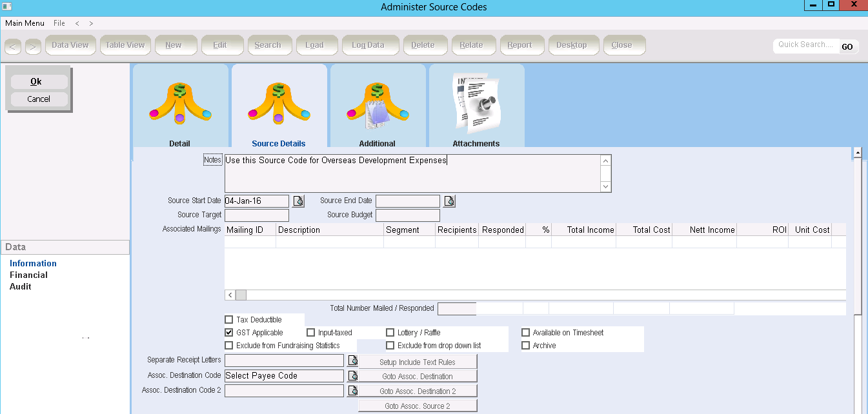Click the ROI column header
The width and height of the screenshot is (868, 414).
[762, 230]
